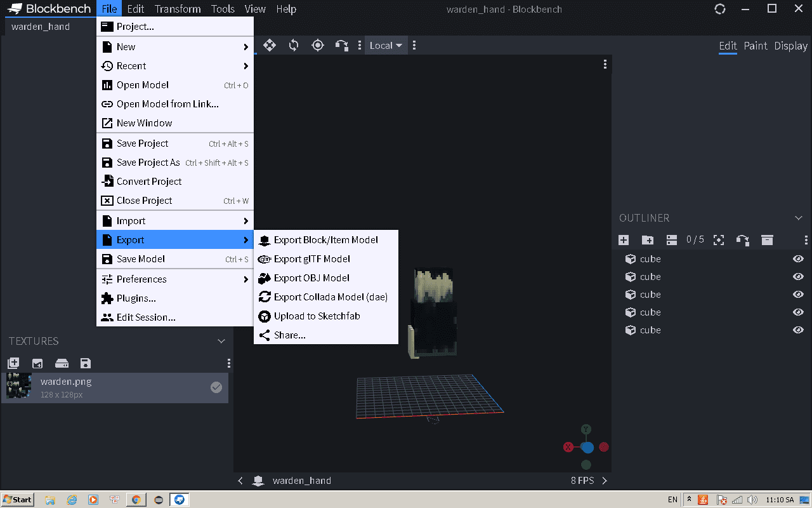812x508 pixels.
Task: Click Open Model from Link...
Action: [175, 104]
